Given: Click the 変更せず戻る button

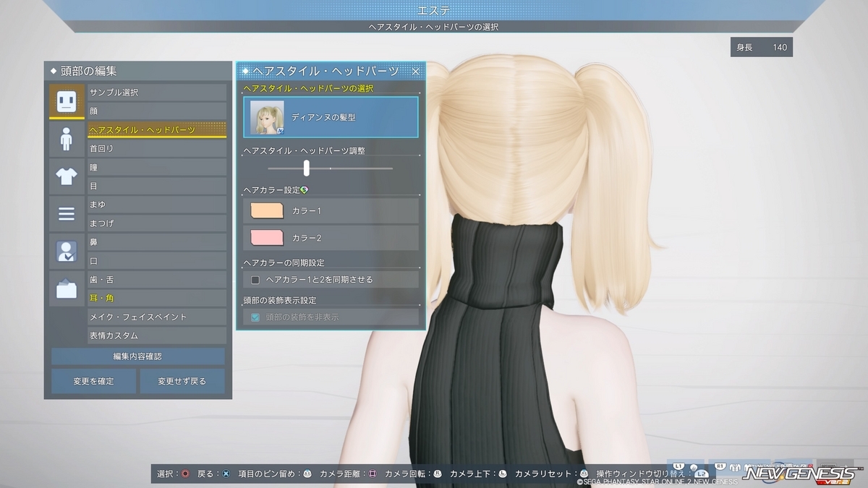Looking at the screenshot, I should pos(182,381).
